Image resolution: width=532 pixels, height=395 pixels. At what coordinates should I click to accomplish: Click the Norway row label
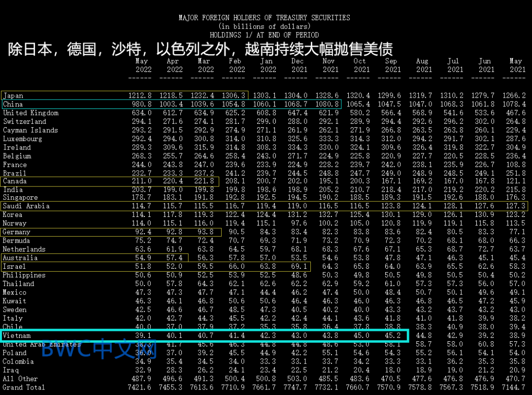pos(15,223)
